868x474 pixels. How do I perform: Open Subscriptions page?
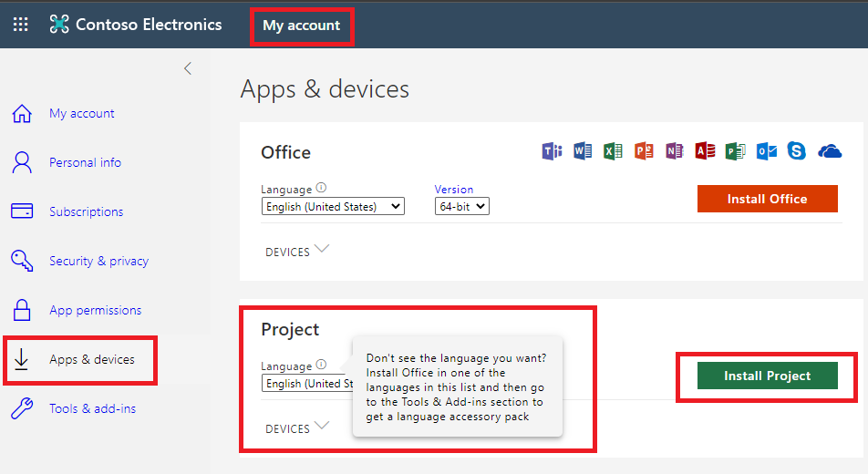[x=87, y=211]
